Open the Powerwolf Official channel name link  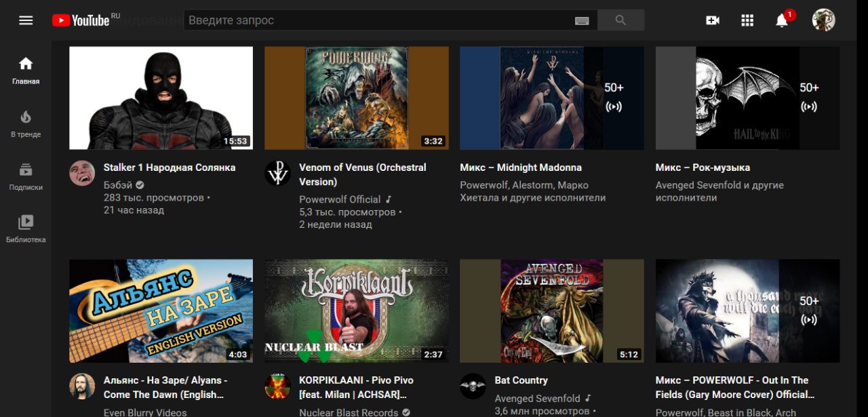tap(340, 199)
